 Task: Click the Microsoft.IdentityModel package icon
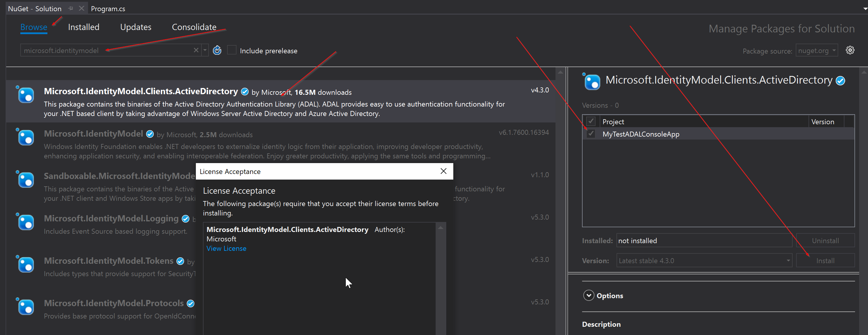(25, 137)
